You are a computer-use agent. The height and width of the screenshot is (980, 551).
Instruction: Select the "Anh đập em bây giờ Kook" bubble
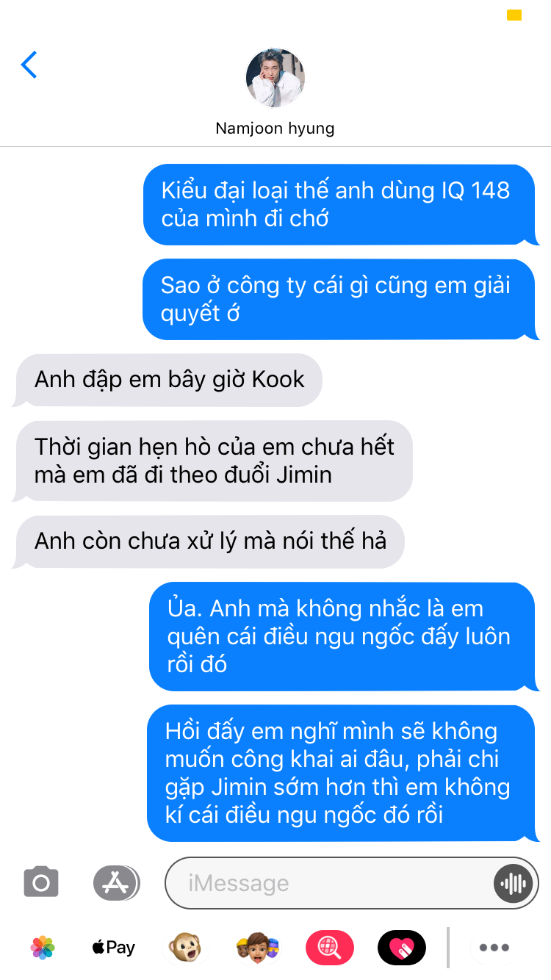pos(168,380)
